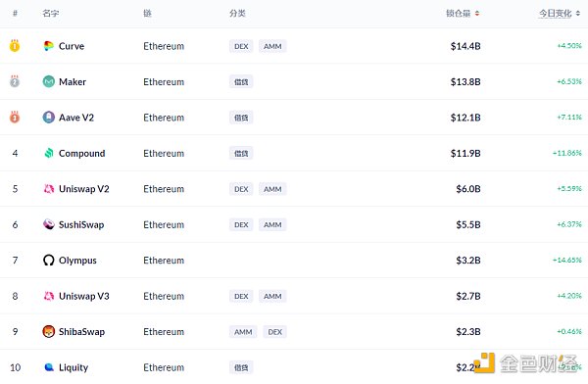The width and height of the screenshot is (588, 384).
Task: Click the Aave V2 ghost icon
Action: click(48, 118)
